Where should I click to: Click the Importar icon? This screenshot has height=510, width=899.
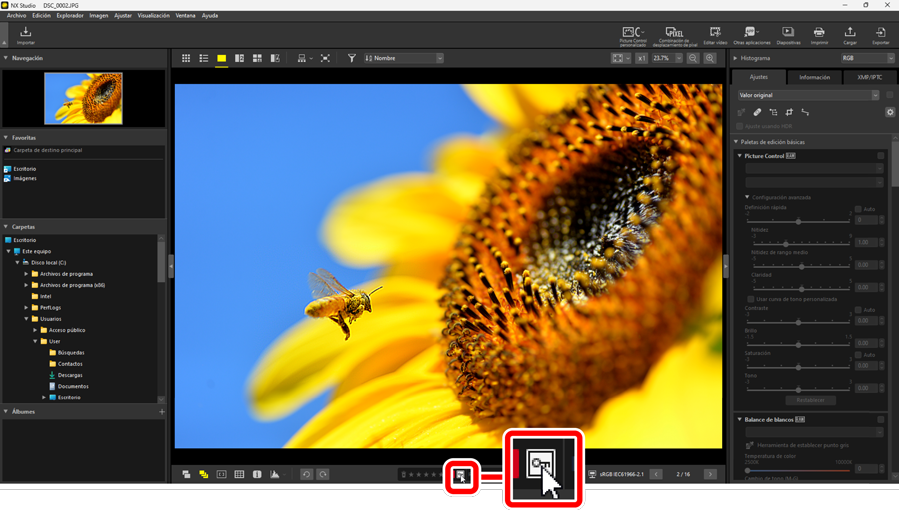pos(26,36)
